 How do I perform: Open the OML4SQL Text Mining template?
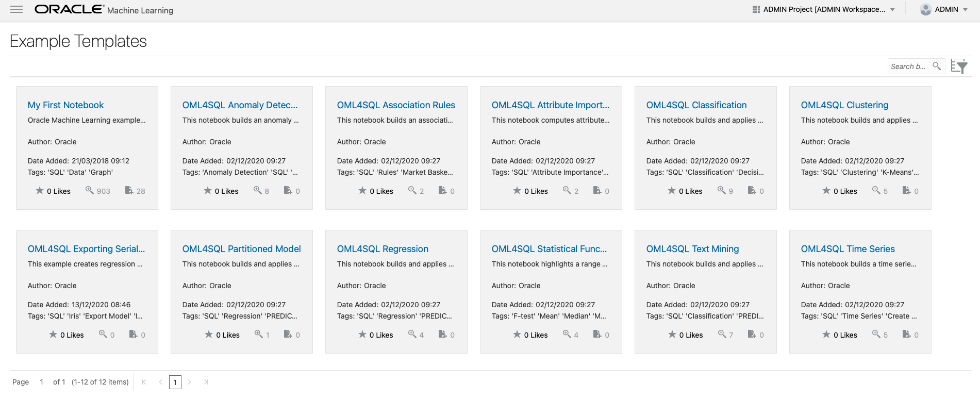[692, 249]
